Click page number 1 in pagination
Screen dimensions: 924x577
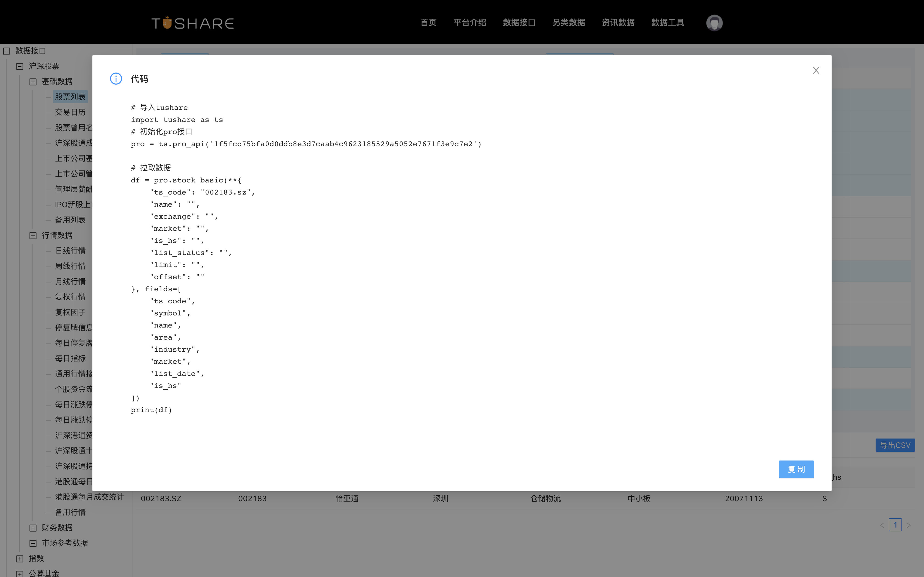click(x=895, y=525)
